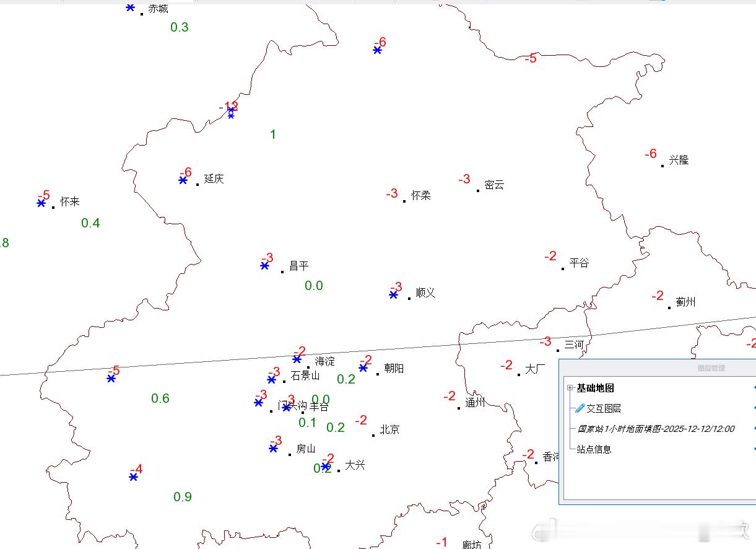The width and height of the screenshot is (756, 549).
Task: Click the snow symbol beside 怀来
Action: (x=41, y=203)
